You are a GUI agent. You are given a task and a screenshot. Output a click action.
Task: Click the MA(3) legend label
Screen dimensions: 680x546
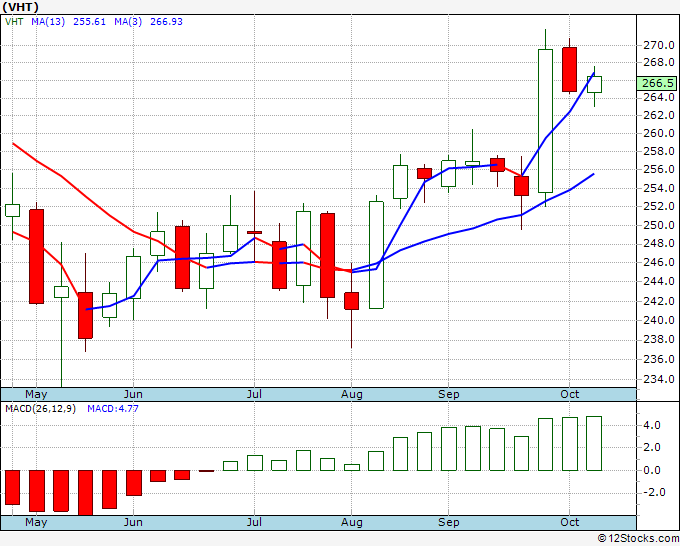(128, 22)
